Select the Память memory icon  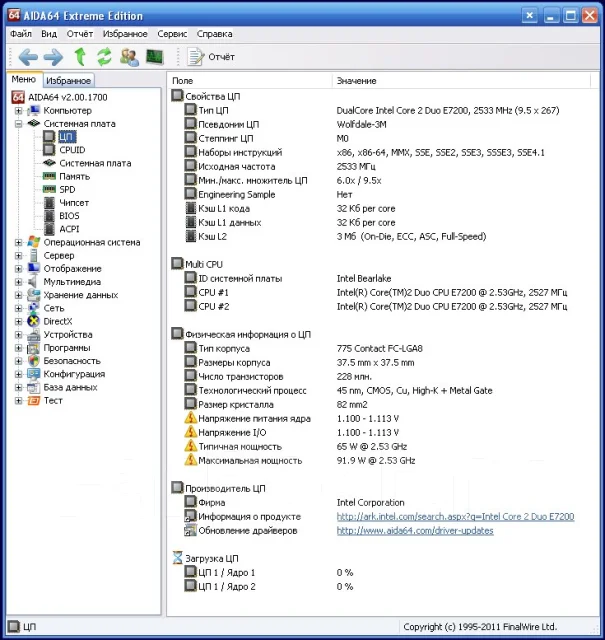tap(49, 176)
